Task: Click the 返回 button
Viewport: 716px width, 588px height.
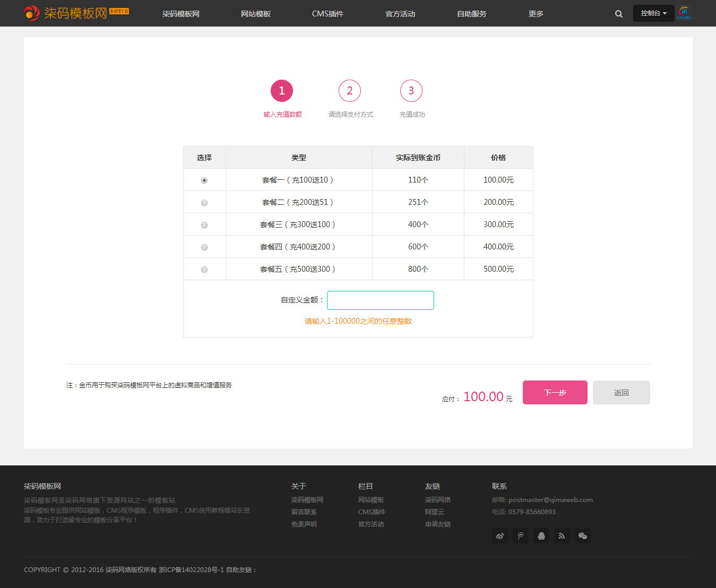Action: 622,393
